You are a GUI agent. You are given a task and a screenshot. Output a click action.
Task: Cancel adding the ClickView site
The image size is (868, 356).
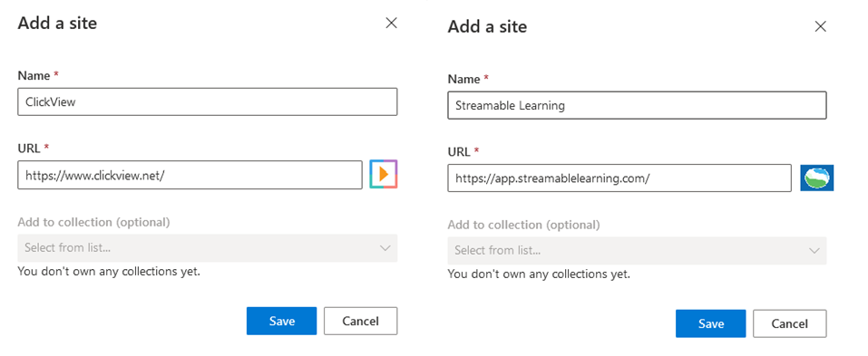[360, 322]
